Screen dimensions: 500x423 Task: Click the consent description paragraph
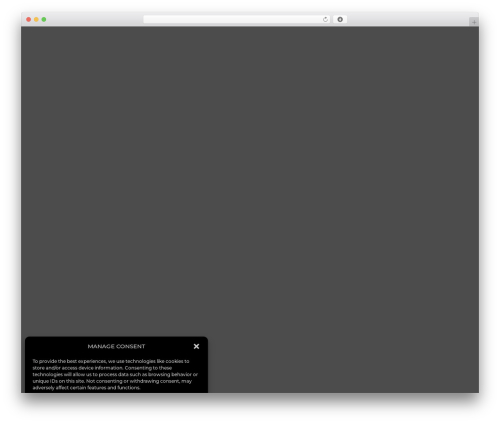[115, 374]
